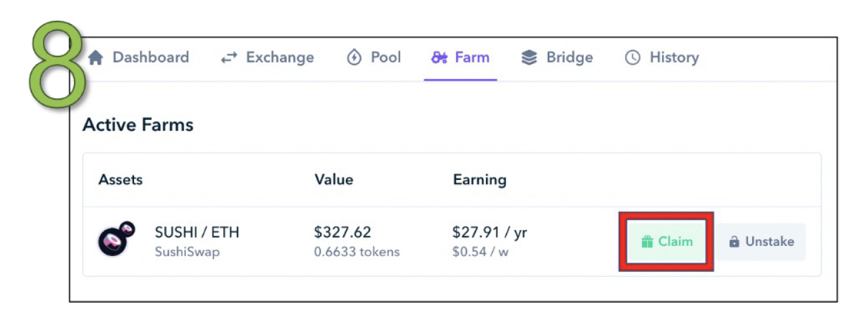Unstake the SUSHI / ETH position
Viewport: 868px width, 320px height.
click(761, 242)
